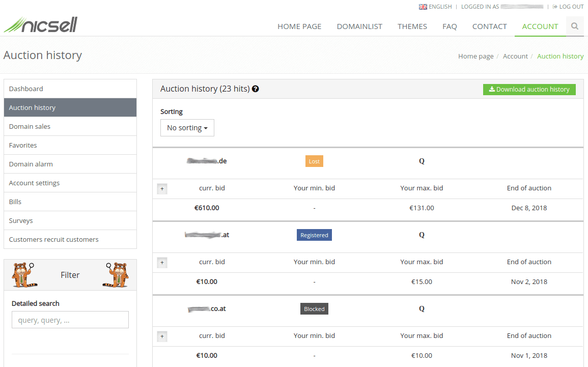This screenshot has width=588, height=367.
Task: Click the Home page breadcrumb link
Action: [x=475, y=56]
